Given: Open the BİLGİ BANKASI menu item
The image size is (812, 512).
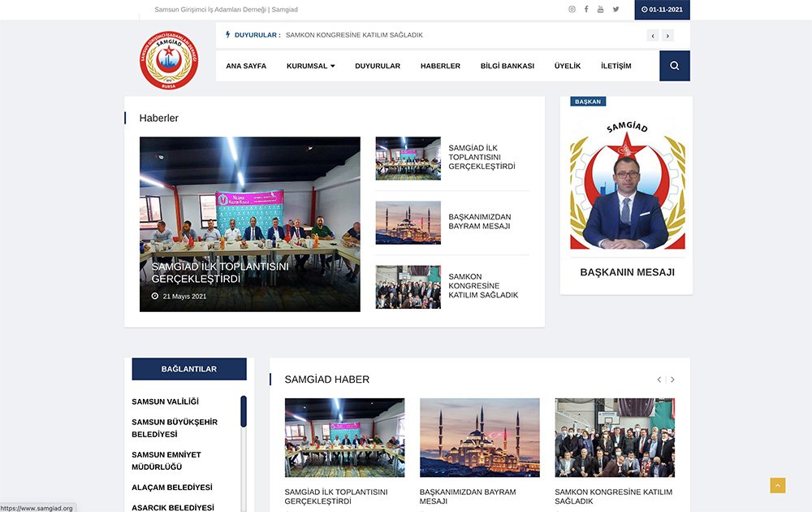Looking at the screenshot, I should point(507,66).
